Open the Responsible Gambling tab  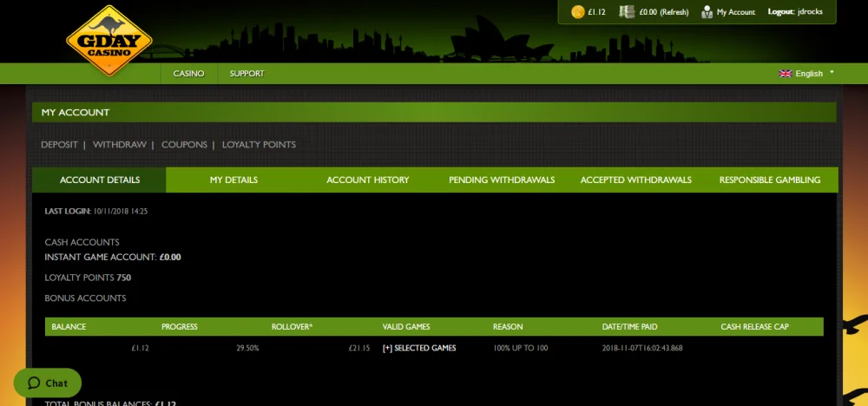click(770, 180)
